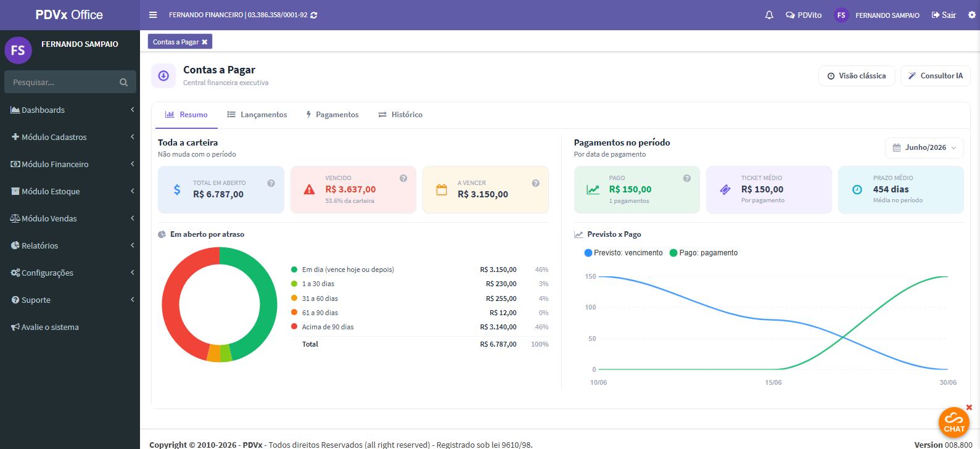Click the Módulo Vendas scales icon
Viewport: 980px width, 449px height.
coord(15,218)
